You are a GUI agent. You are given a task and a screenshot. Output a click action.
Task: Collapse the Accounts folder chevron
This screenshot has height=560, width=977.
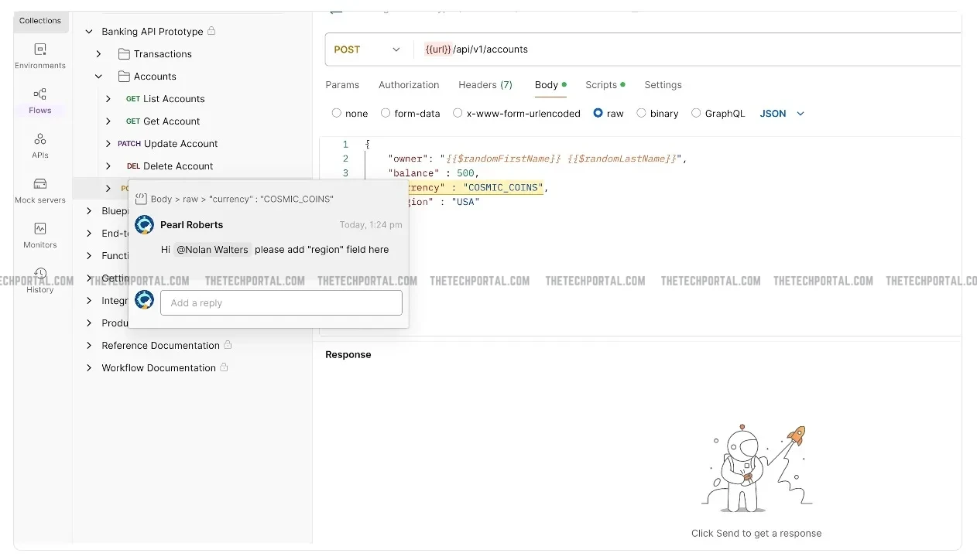click(x=98, y=77)
